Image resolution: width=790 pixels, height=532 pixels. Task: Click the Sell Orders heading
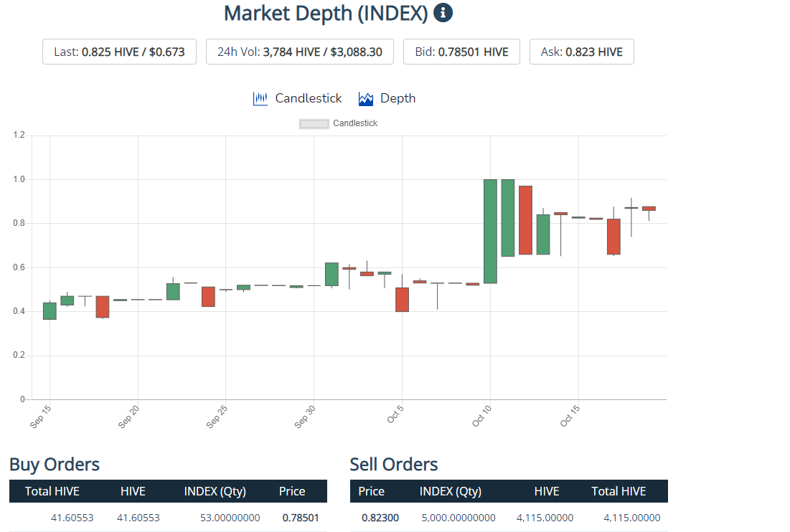point(394,465)
